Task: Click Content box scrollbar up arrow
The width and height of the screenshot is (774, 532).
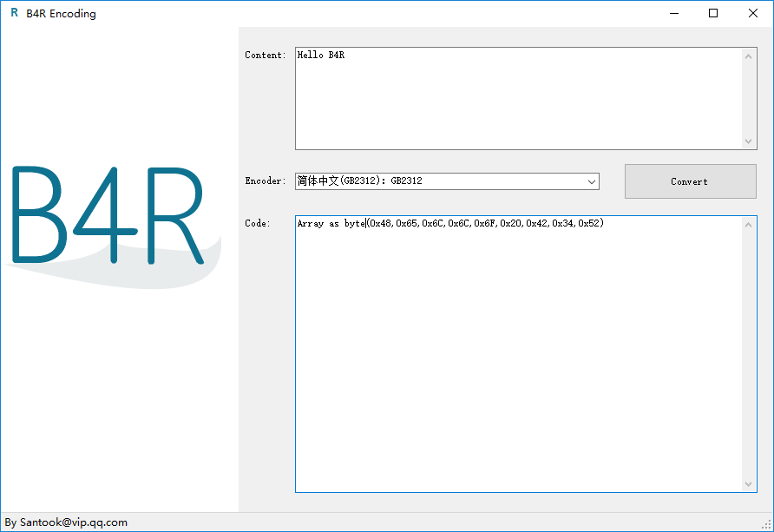Action: point(748,56)
